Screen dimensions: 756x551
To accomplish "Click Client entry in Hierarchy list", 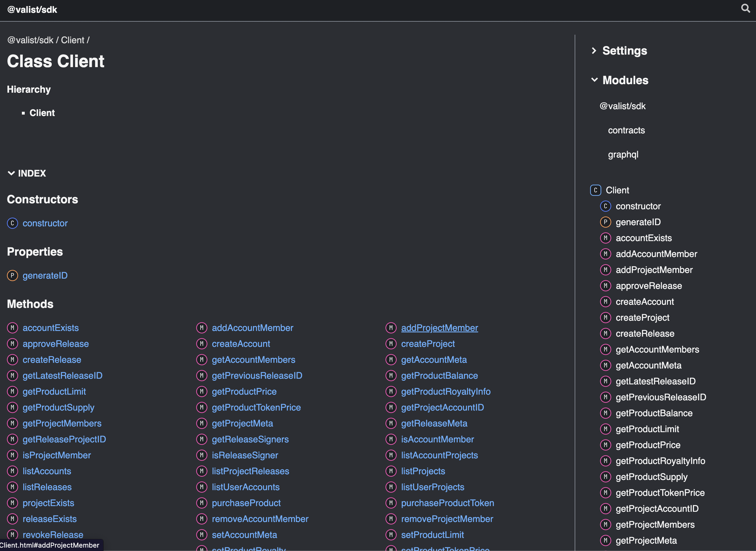I will coord(42,113).
